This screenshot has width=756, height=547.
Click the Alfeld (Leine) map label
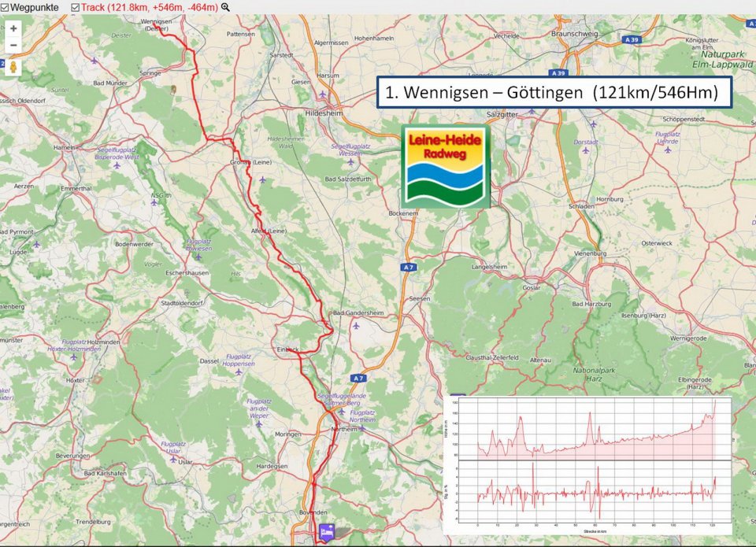(x=269, y=231)
